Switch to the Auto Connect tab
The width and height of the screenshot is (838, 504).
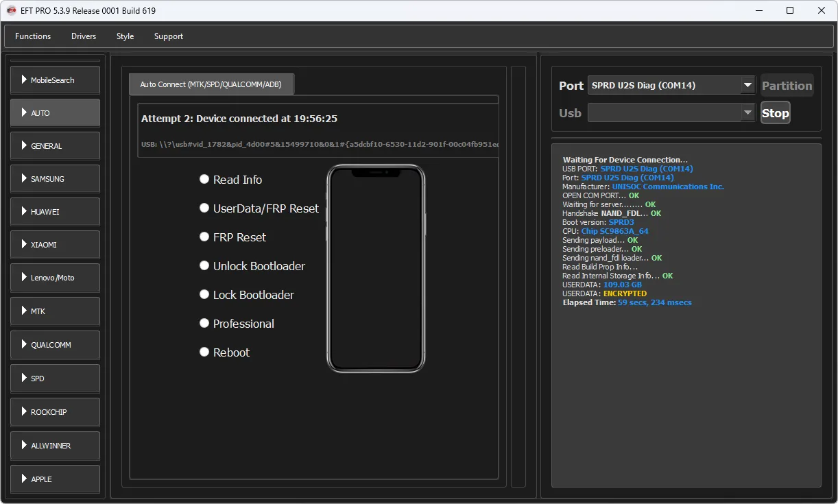pos(211,84)
